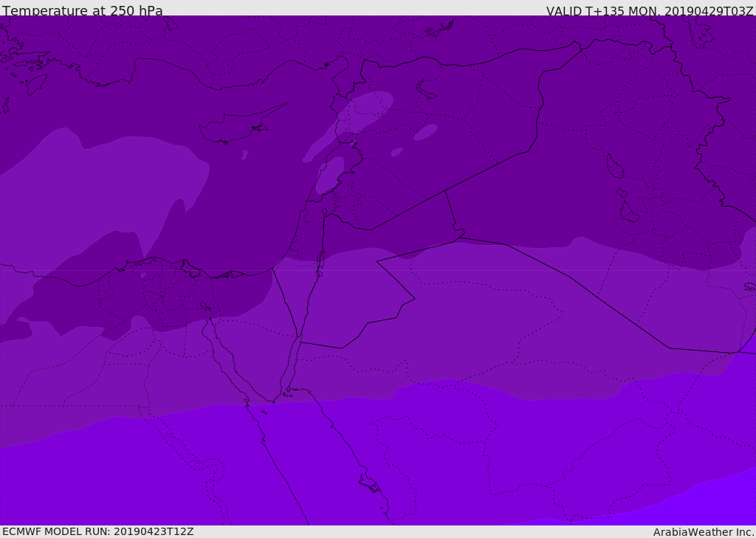Click the 'ArabiaWeather Inc.' credit text
Viewport: 756px width, 538px height.
[x=704, y=532]
